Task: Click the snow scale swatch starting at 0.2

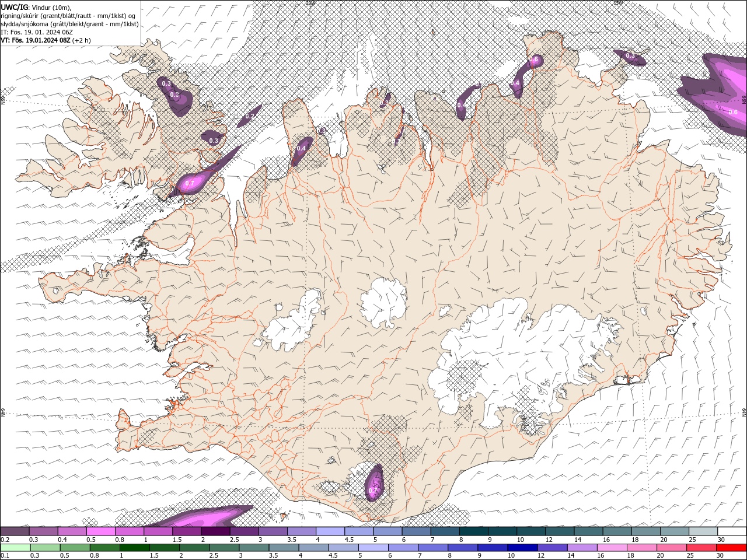Action: point(15,531)
